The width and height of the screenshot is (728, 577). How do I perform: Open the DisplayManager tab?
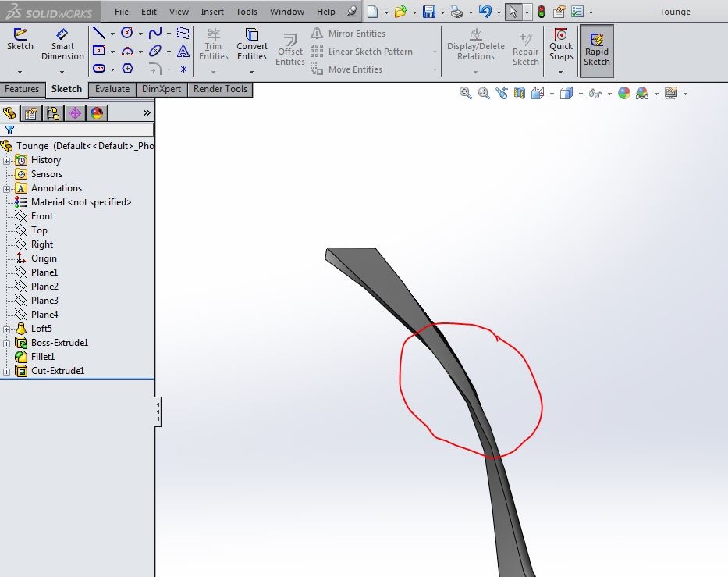[97, 113]
